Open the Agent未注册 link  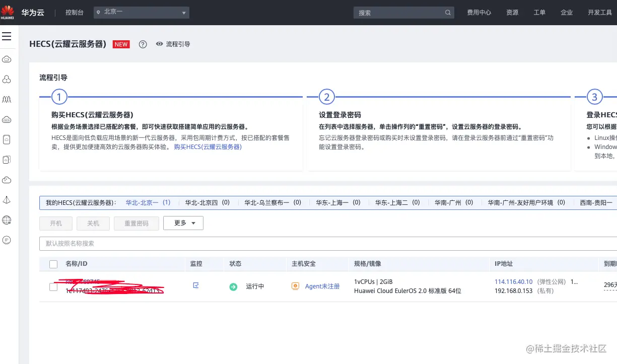[x=322, y=286]
